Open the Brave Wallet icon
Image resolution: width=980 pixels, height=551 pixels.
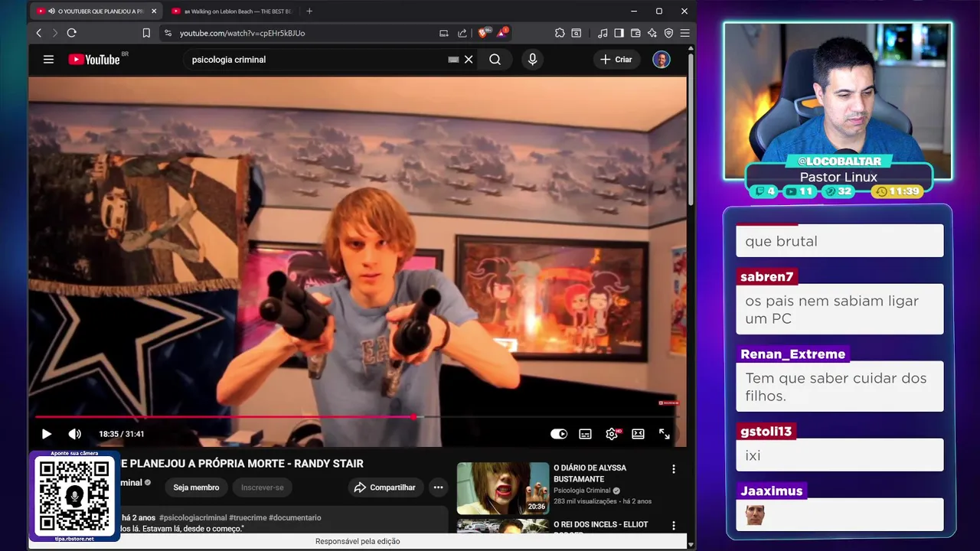635,33
